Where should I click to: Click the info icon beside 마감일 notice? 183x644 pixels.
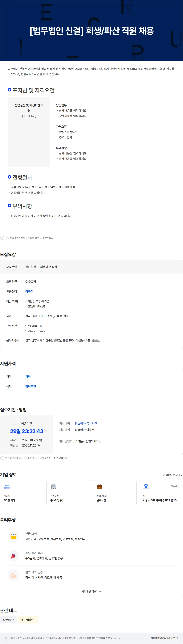[x=2, y=458]
